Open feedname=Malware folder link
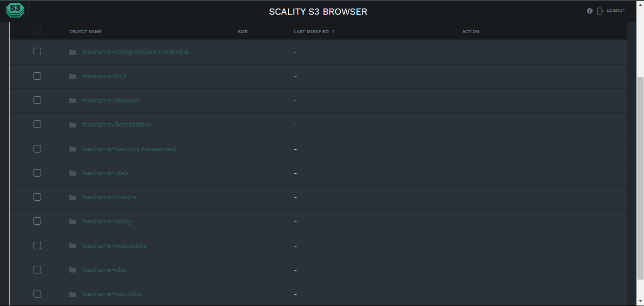 click(x=110, y=101)
